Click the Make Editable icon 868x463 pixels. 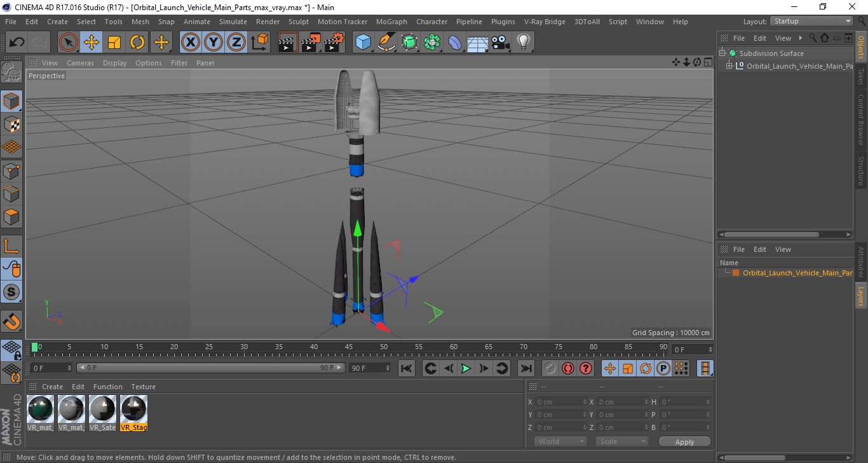coord(11,71)
